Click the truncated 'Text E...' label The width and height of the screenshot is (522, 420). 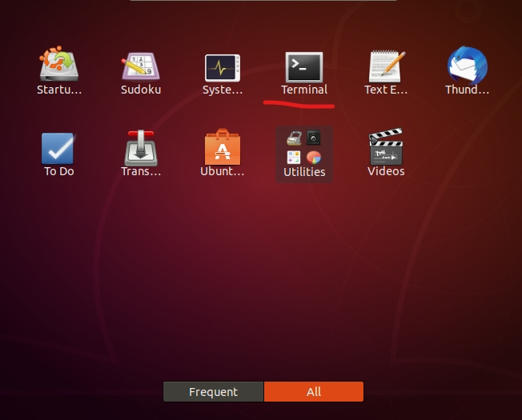point(386,90)
